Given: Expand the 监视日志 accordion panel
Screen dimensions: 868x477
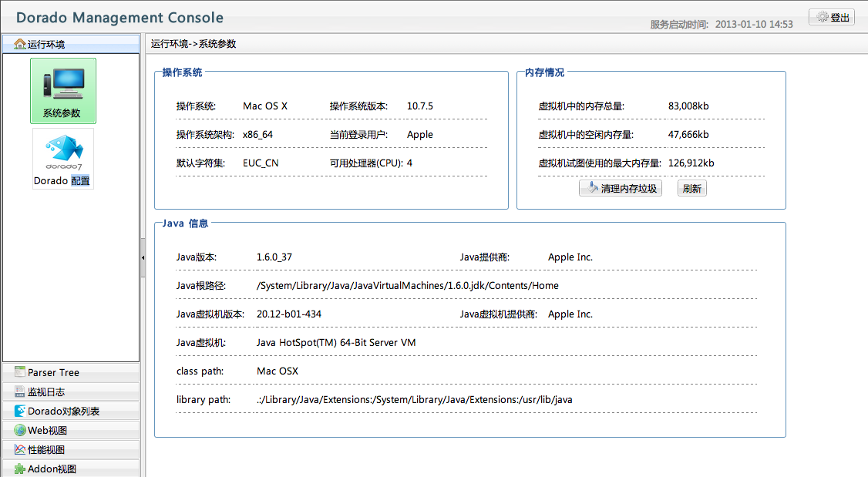Looking at the screenshot, I should tap(71, 391).
